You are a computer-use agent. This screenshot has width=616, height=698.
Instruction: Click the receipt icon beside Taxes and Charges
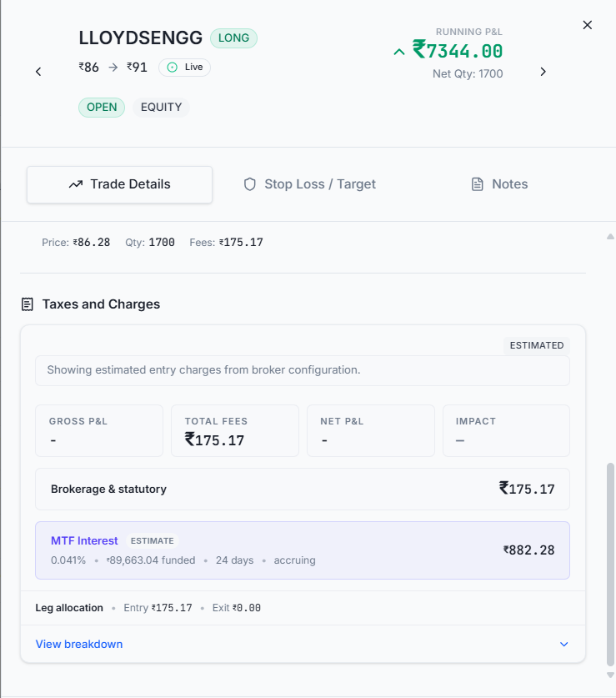[x=28, y=304]
